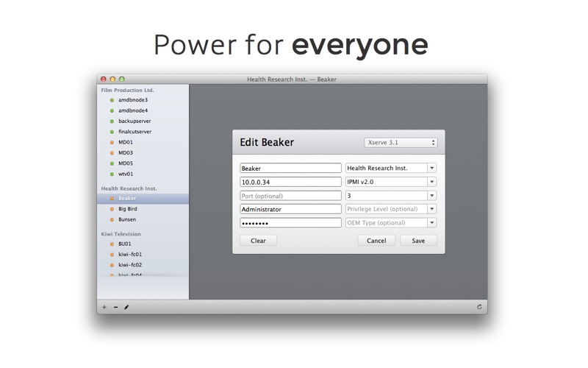Open the OEM Type dropdown arrow
The image size is (588, 368).
tap(431, 223)
